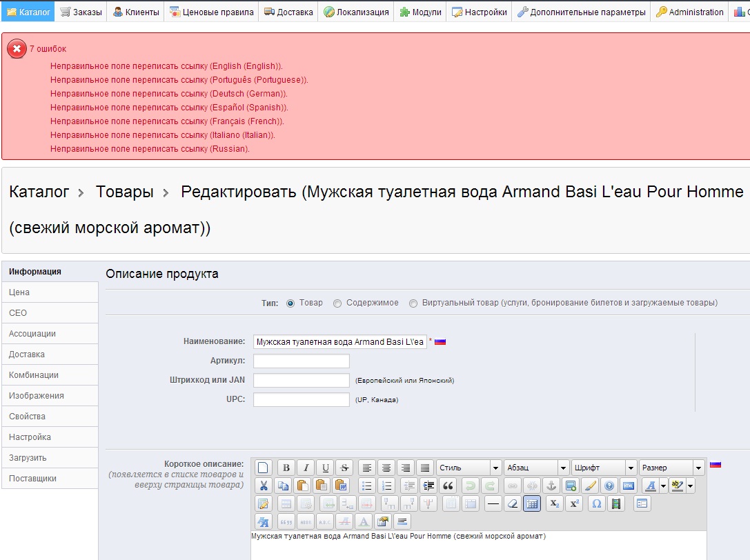Switch to the Комбинации side tab
The image size is (750, 560).
[x=50, y=375]
